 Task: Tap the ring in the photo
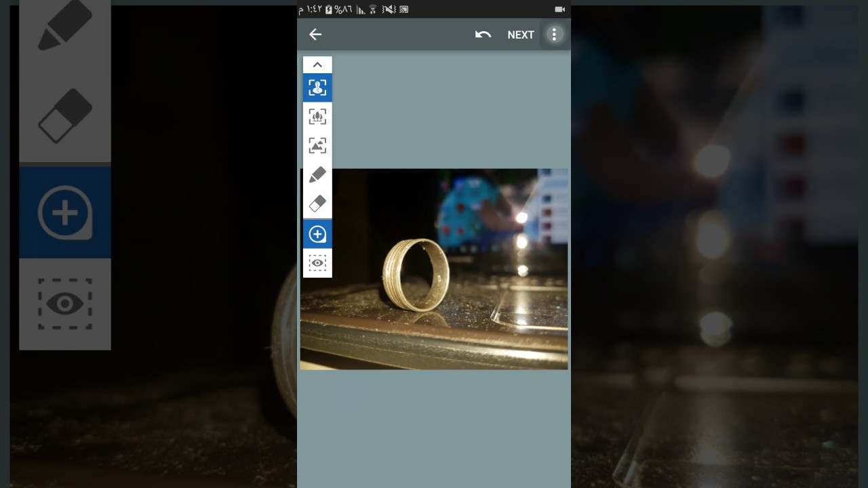(x=415, y=274)
